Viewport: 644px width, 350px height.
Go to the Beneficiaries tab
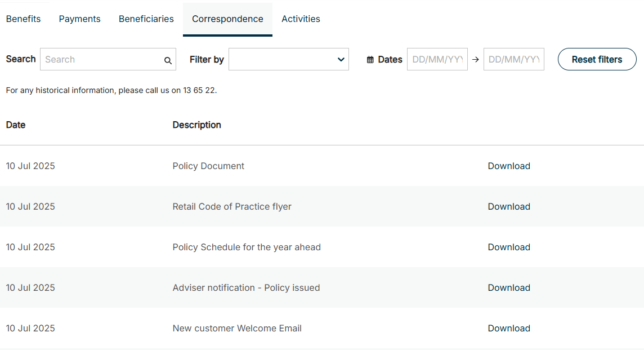[146, 19]
